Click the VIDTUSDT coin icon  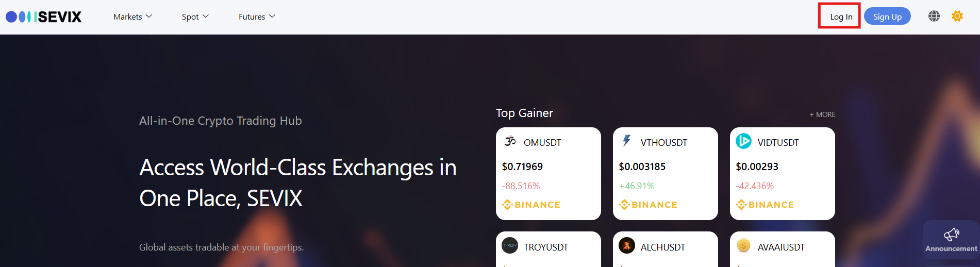click(x=743, y=141)
